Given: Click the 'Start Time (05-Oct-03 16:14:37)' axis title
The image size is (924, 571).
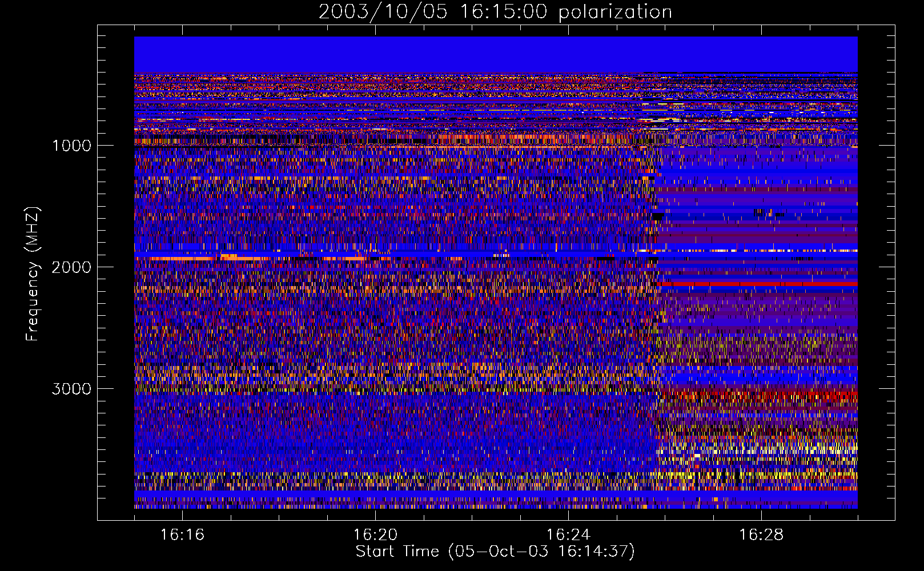Looking at the screenshot, I should (495, 552).
